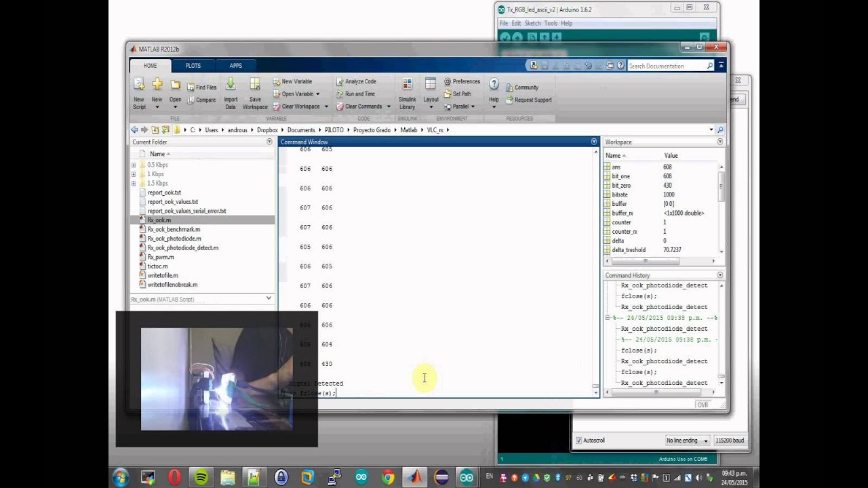
Task: Click the Analyze Code tool
Action: (x=356, y=81)
